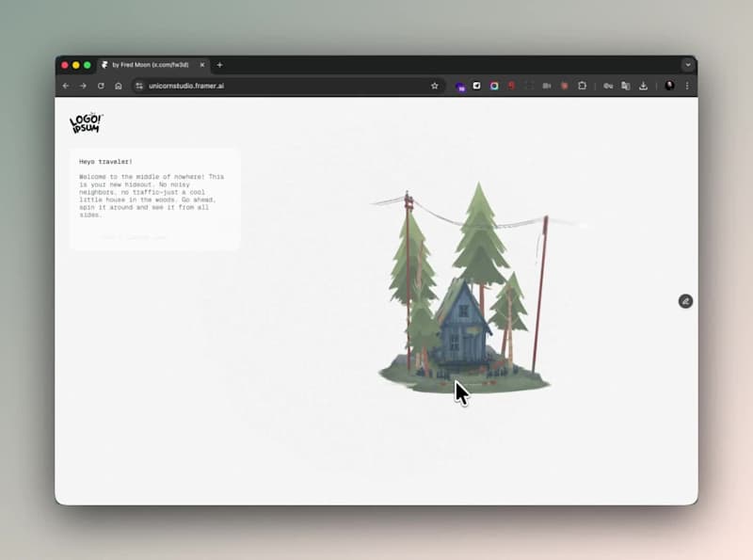Open a new tab with the plus button
The height and width of the screenshot is (560, 753).
point(219,65)
